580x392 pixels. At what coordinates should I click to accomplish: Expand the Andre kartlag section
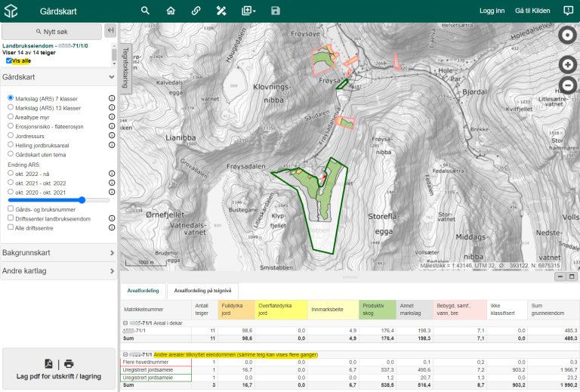(x=59, y=270)
